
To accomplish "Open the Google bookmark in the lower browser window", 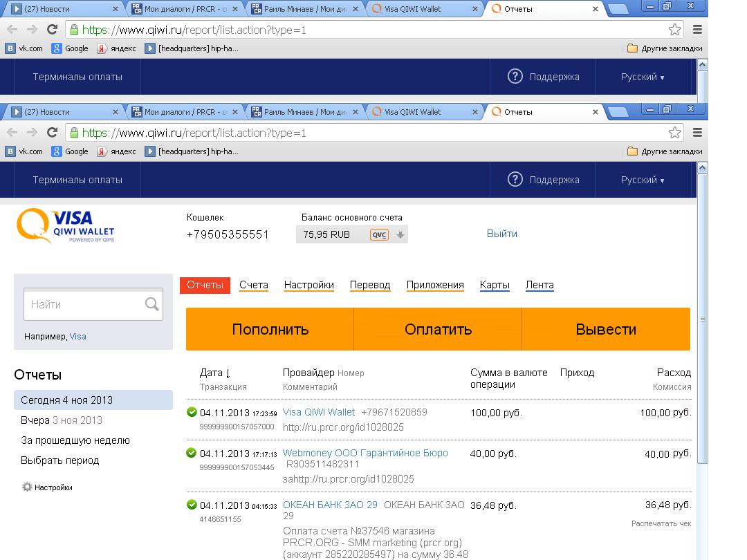I will click(x=70, y=151).
